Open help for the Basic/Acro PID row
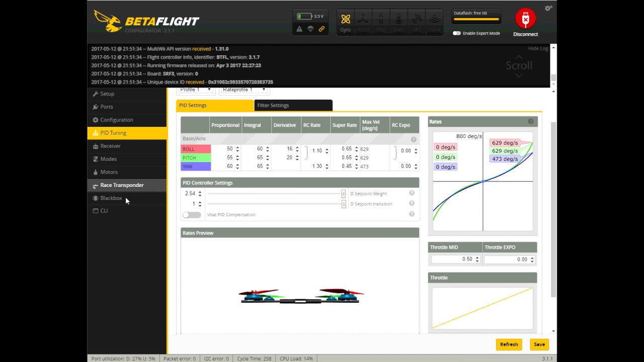 (414, 139)
